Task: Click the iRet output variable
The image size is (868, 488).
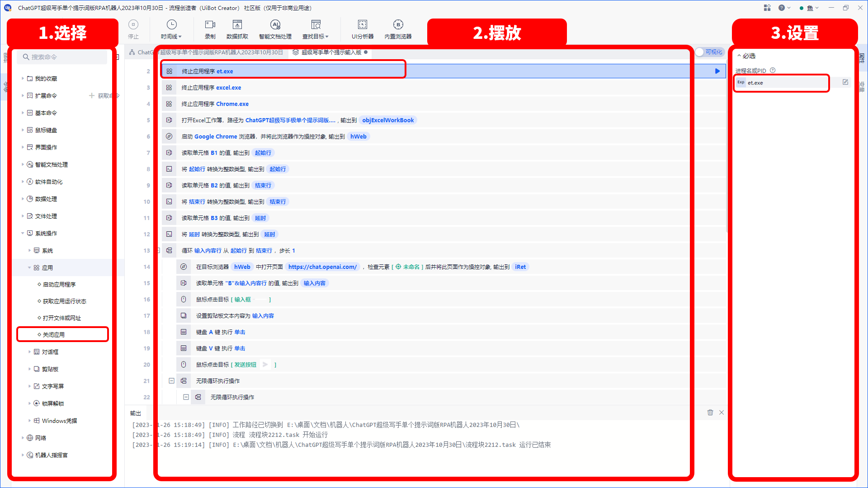Action: [520, 267]
